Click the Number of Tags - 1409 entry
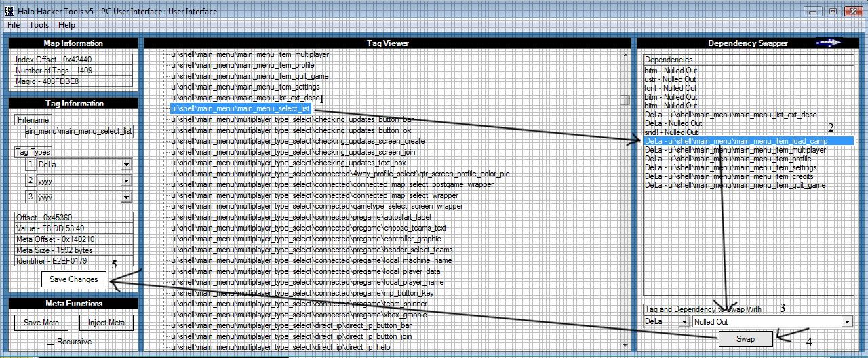The width and height of the screenshot is (868, 358). [x=73, y=71]
